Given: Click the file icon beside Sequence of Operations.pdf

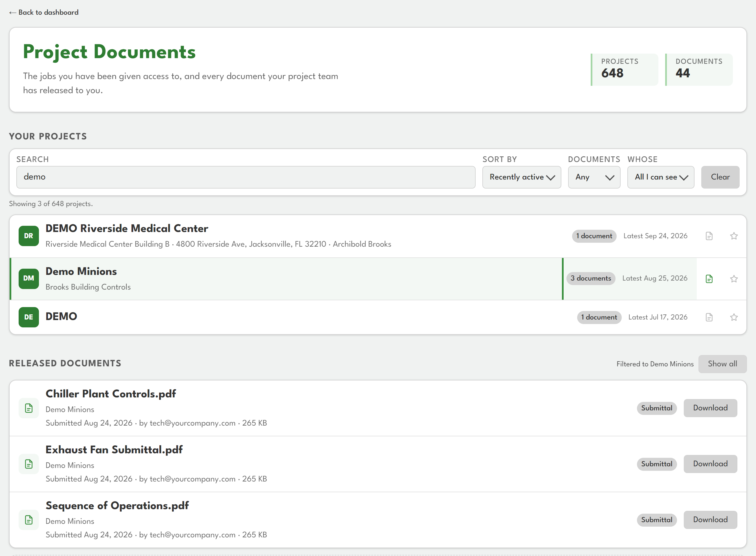Looking at the screenshot, I should [x=28, y=520].
